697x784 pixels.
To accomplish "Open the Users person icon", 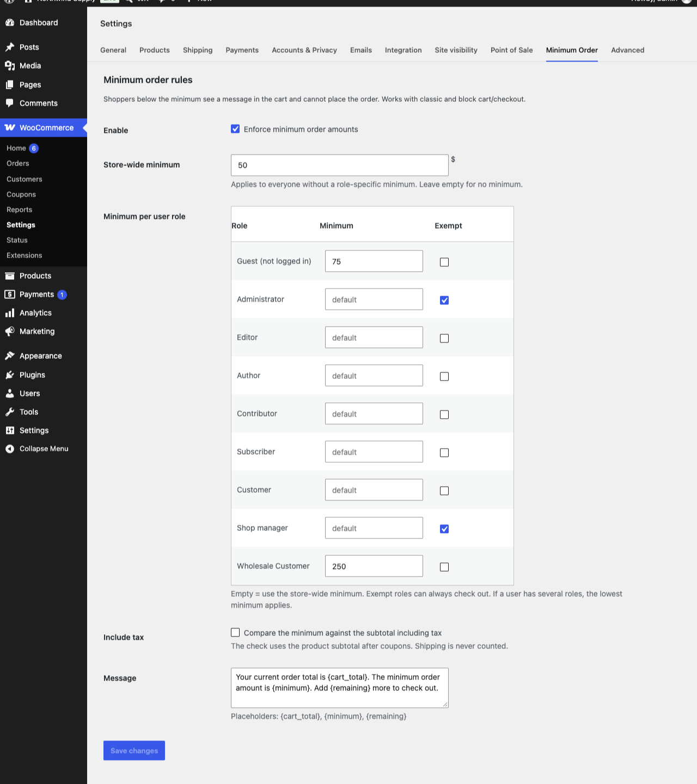I will coord(10,394).
